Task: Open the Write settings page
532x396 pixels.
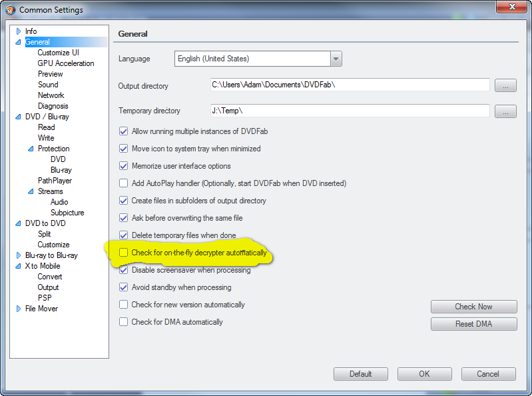Action: coord(46,138)
